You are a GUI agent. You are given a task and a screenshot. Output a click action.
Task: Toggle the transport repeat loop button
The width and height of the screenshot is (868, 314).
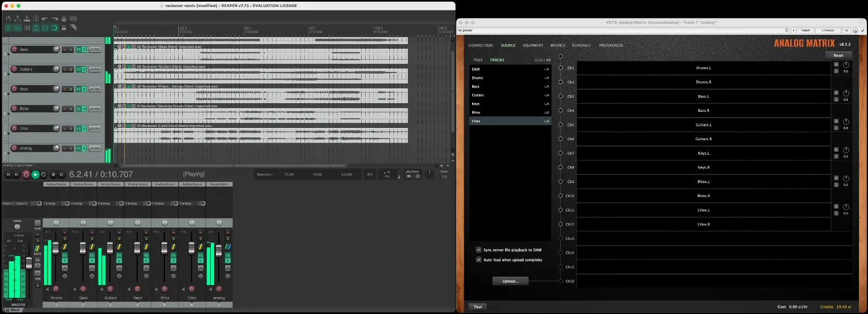pyautogui.click(x=44, y=174)
